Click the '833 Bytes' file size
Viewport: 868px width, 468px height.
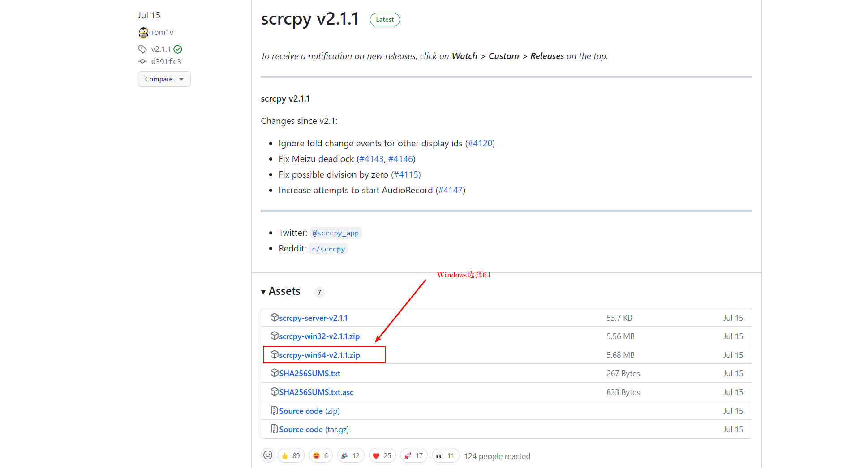point(623,392)
